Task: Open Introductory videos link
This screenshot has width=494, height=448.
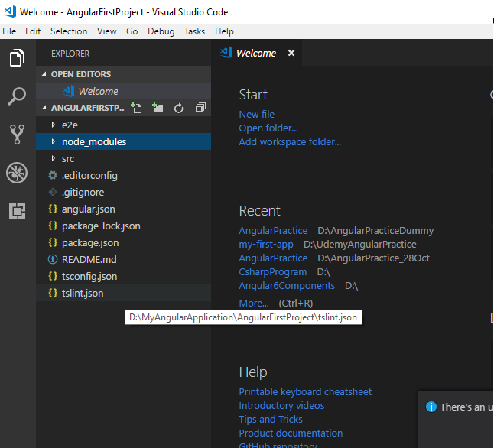Action: point(281,405)
